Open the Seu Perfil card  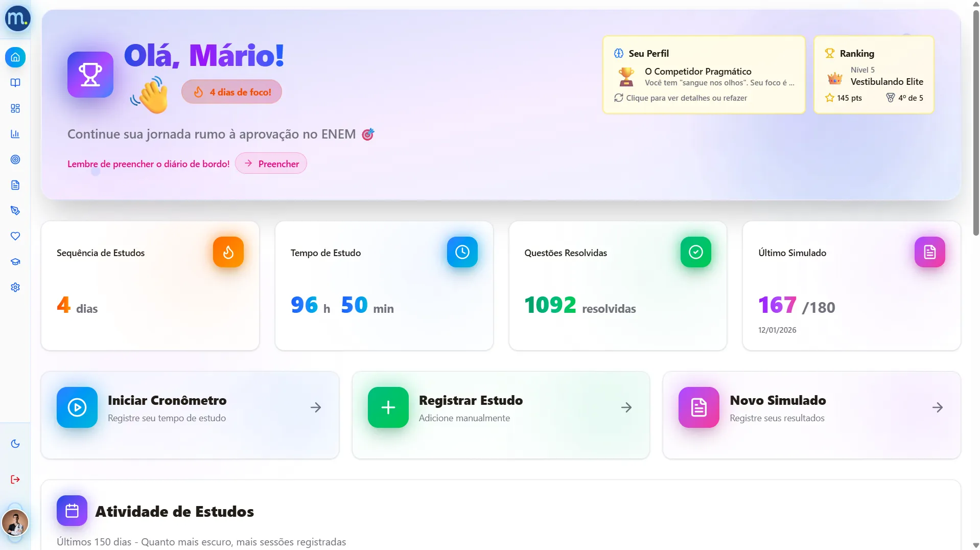click(704, 75)
